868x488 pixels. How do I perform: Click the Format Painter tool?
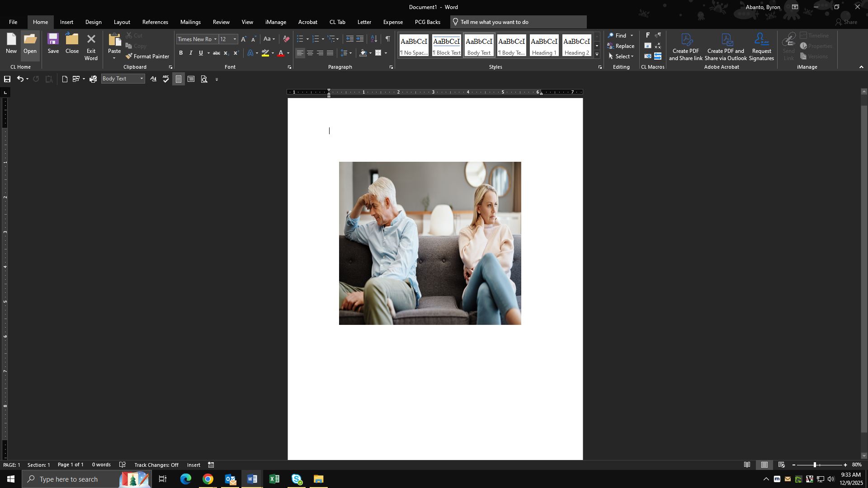147,56
